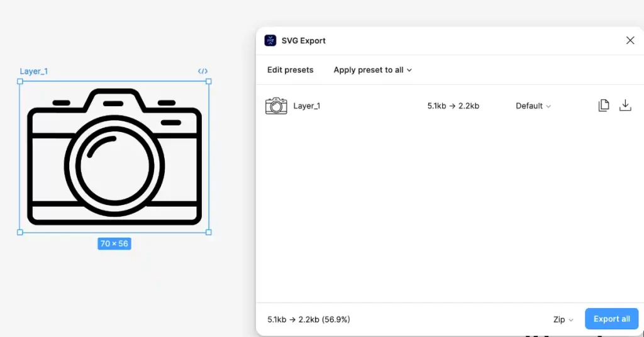Click bottom-right selection handle of camera frame
This screenshot has height=337, width=644.
209,232
